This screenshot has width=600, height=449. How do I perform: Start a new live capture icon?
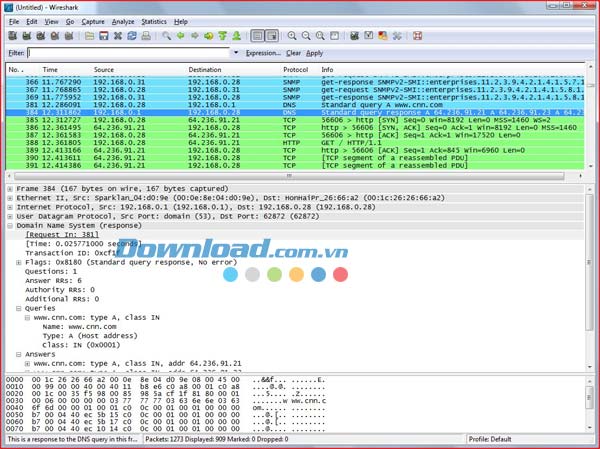(41, 36)
